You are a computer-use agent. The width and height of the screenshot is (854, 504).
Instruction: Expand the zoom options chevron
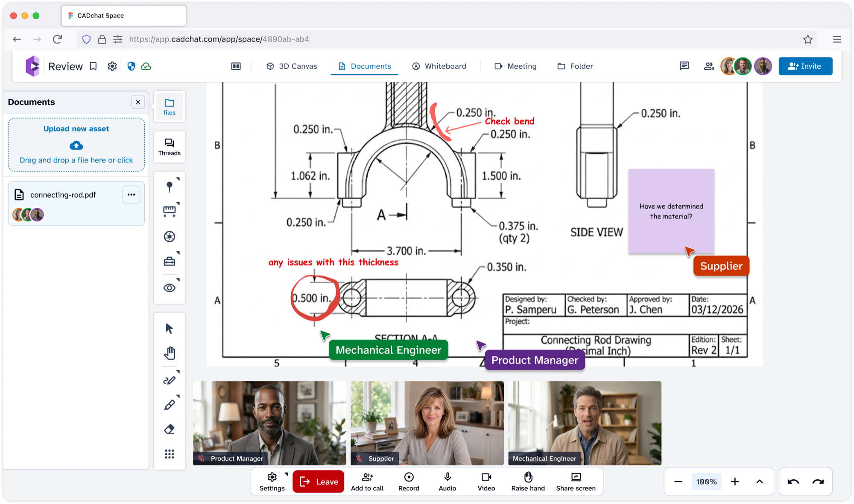(x=759, y=481)
